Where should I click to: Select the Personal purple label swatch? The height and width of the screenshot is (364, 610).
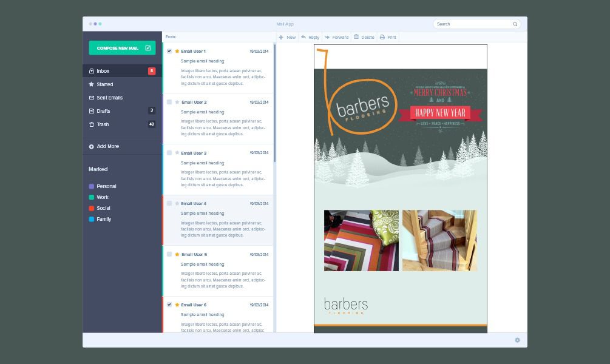tap(92, 186)
